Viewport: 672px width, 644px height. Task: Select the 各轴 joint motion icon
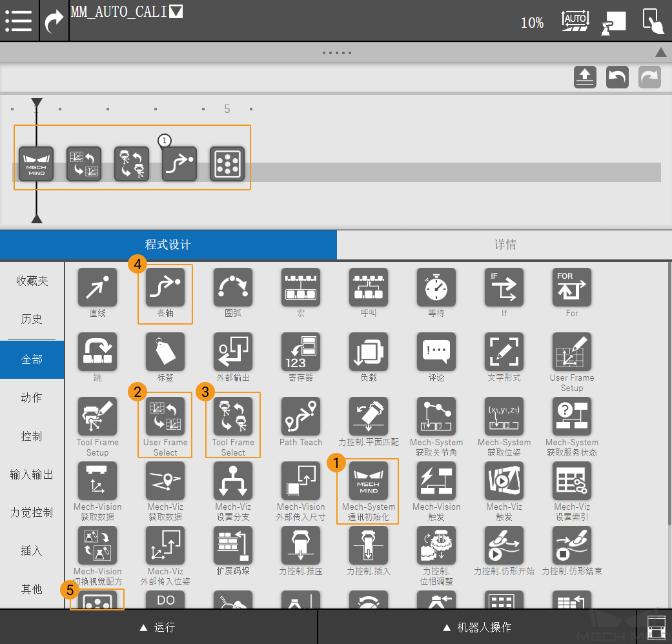click(x=165, y=287)
